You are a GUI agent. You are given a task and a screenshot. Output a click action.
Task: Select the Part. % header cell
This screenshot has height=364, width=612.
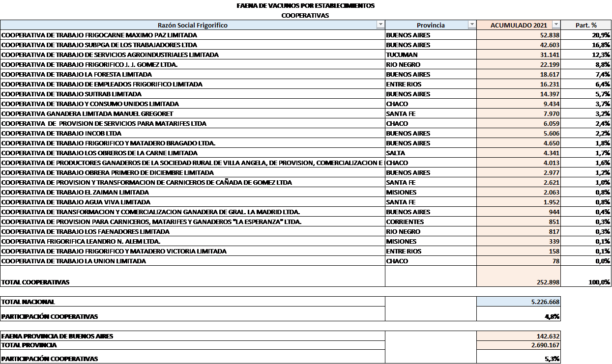[586, 25]
